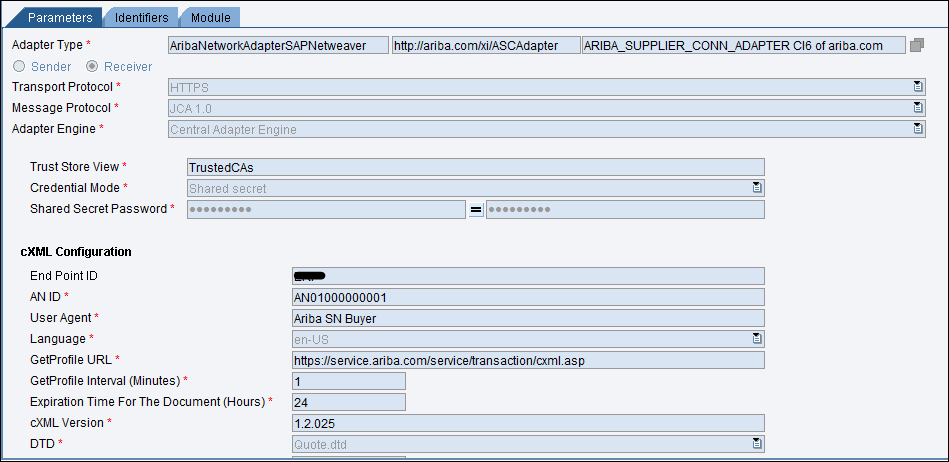Click the End Point ID field
949x462 pixels.
point(528,276)
